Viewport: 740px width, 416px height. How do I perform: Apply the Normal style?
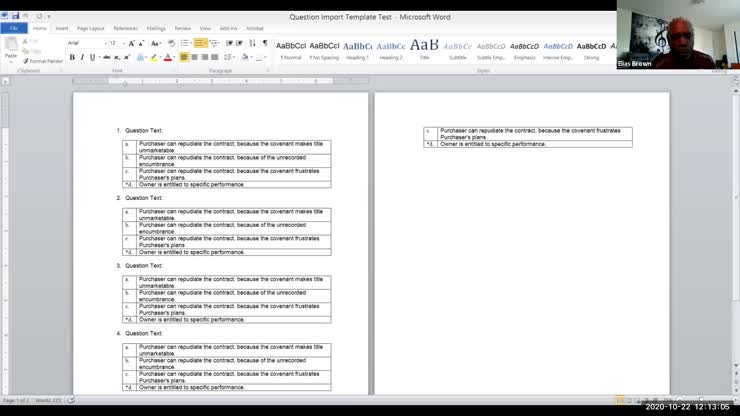click(291, 51)
